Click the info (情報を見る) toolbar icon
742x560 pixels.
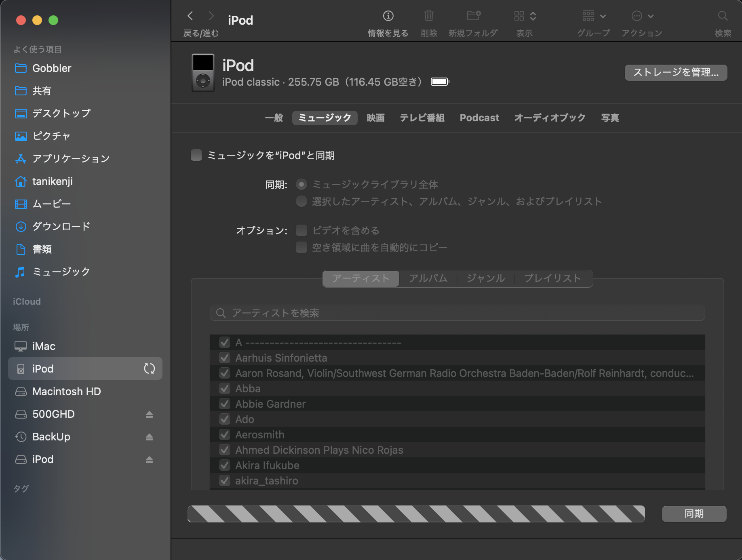pyautogui.click(x=388, y=16)
